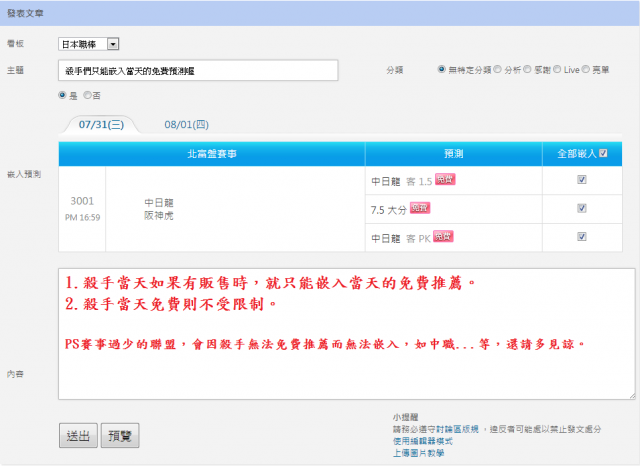Image resolution: width=640 pixels, height=466 pixels.
Task: Click the 免費 badge beside 客 PK
Action: (443, 236)
